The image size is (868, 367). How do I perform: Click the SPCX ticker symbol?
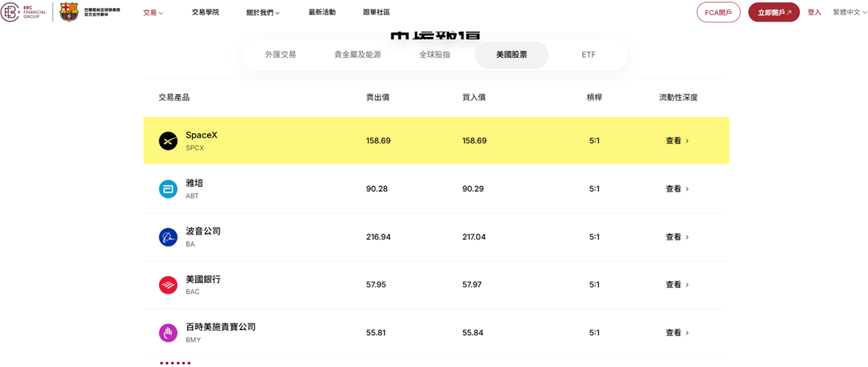(x=195, y=148)
